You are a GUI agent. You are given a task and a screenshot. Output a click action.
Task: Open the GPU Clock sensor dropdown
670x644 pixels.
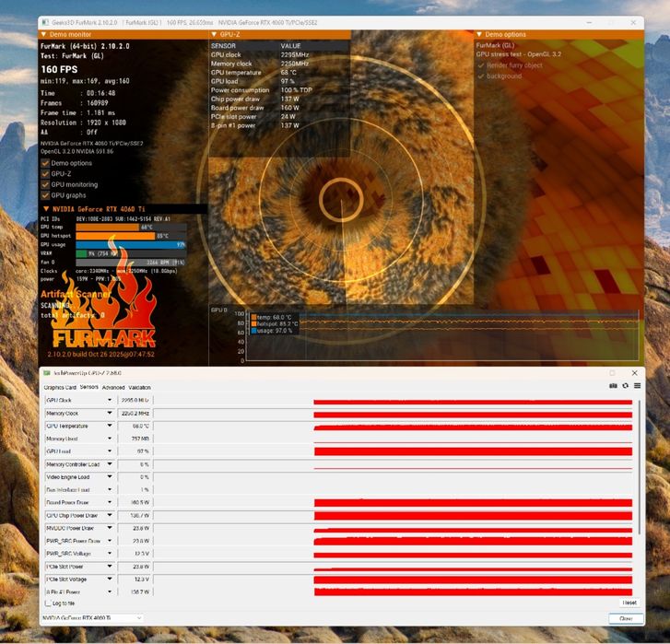110,400
